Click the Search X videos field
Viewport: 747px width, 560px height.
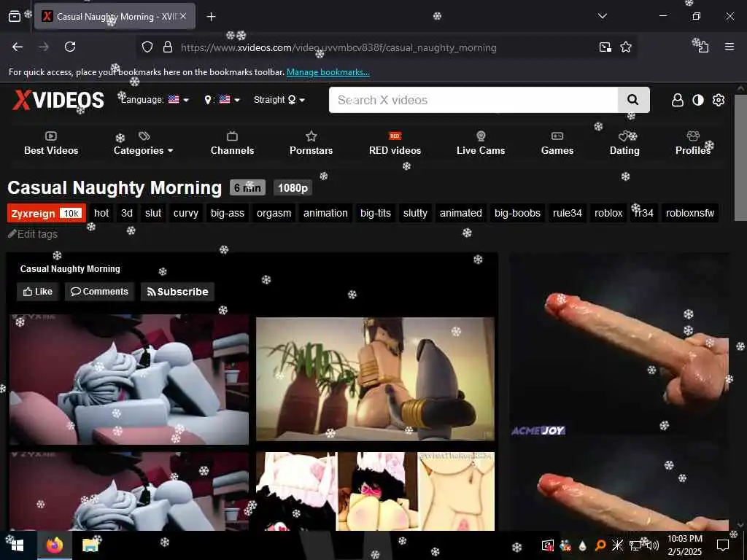pyautogui.click(x=473, y=100)
